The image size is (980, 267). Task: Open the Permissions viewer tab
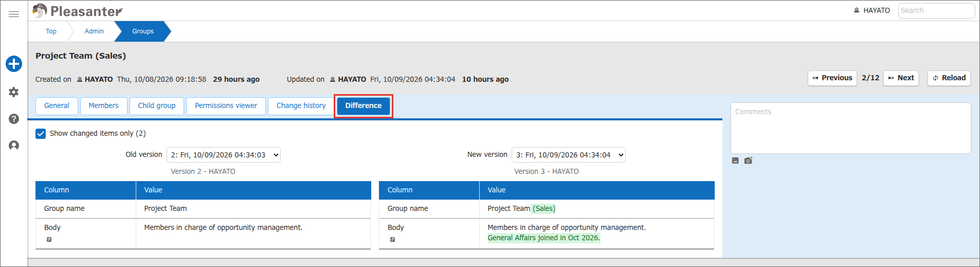pos(226,106)
